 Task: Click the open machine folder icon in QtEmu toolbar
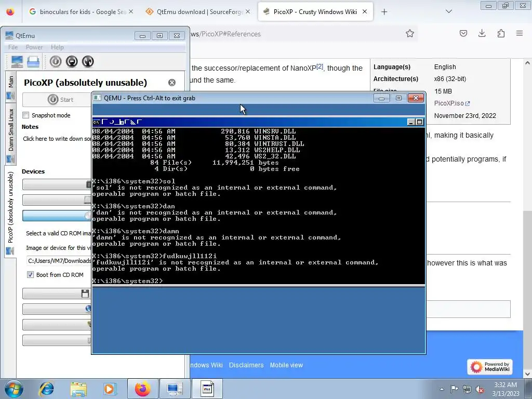coord(33,61)
